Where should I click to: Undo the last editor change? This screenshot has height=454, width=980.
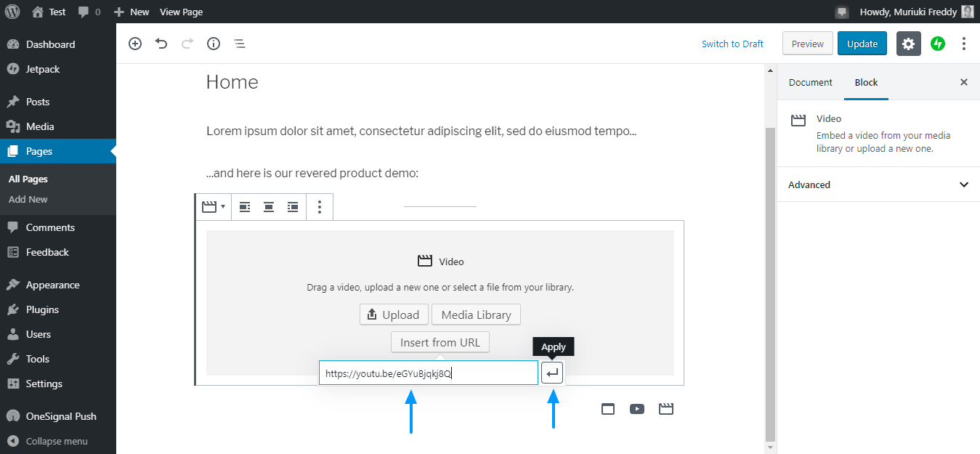[161, 44]
